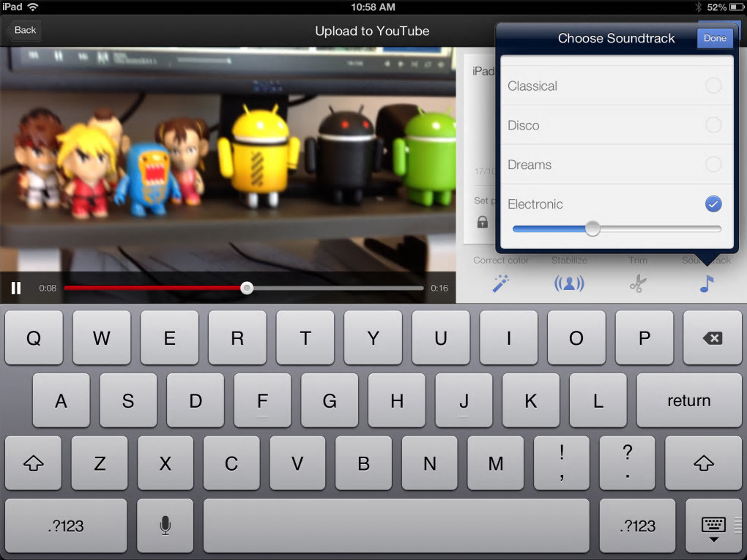Select the Classical soundtrack label
The height and width of the screenshot is (560, 747).
tap(532, 86)
